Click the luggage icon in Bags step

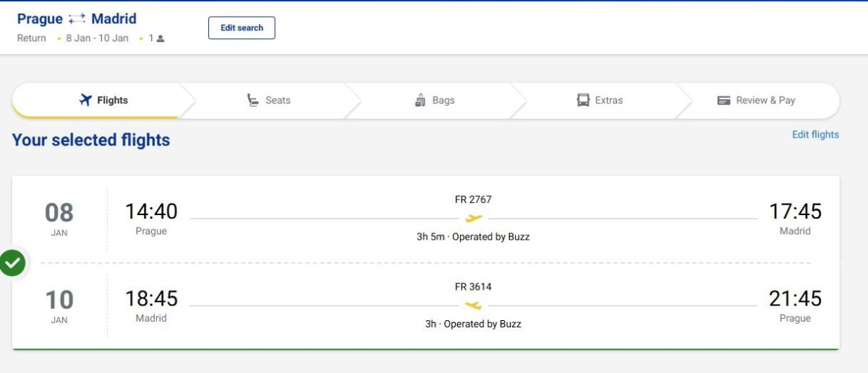pos(420,100)
